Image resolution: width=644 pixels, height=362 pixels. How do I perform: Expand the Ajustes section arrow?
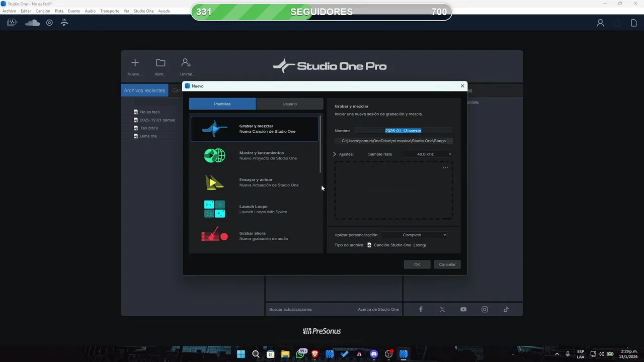335,154
